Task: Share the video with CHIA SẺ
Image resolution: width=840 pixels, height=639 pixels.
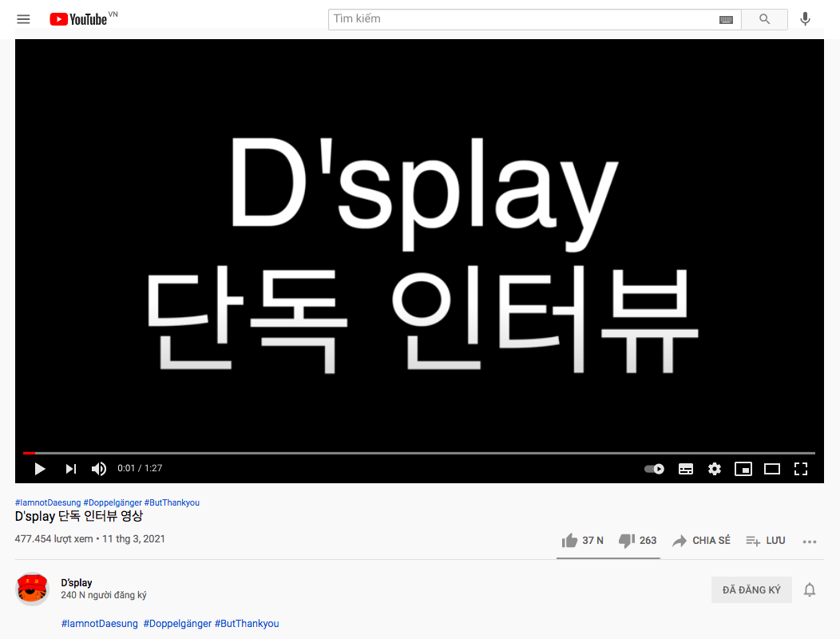Action: coord(701,541)
